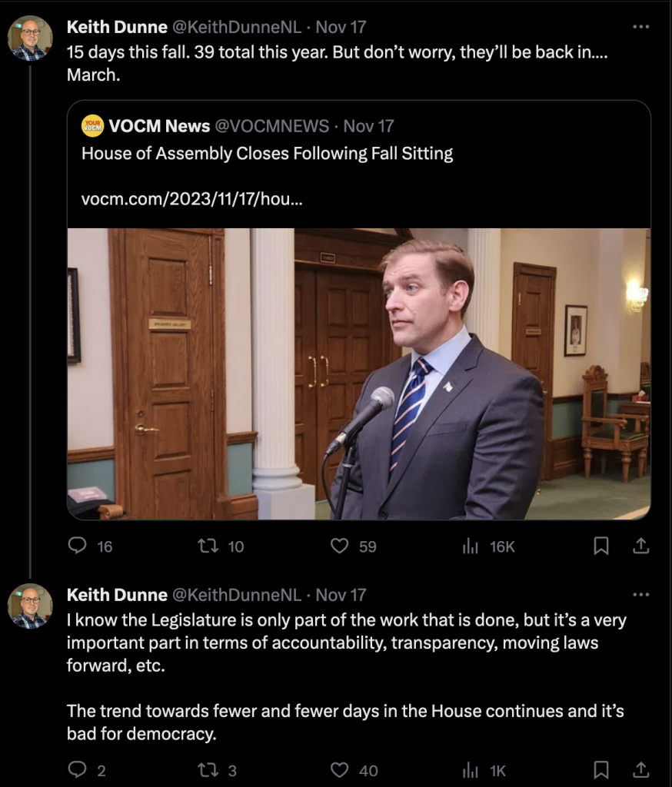Click the VOCM News logo avatar
Viewport: 672px width, 787px height.
click(92, 125)
